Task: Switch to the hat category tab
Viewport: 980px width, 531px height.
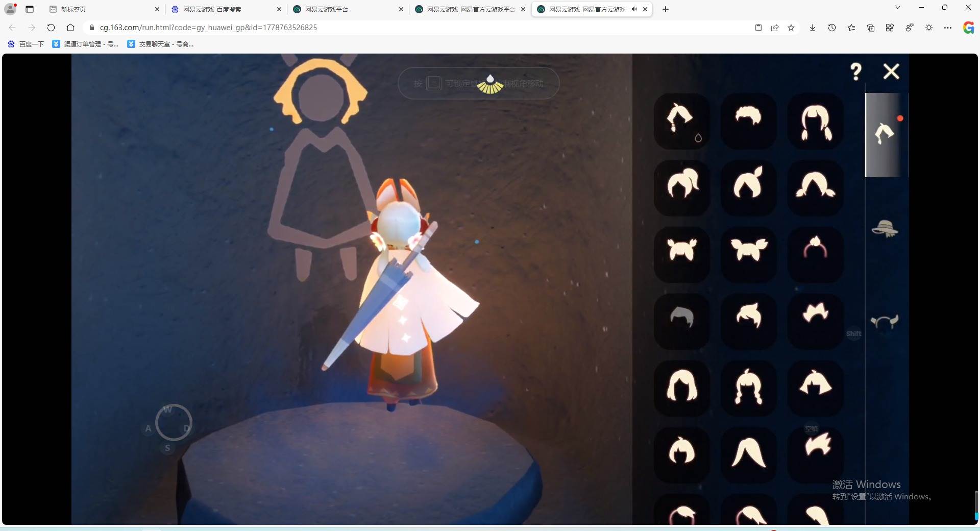Action: coord(885,229)
